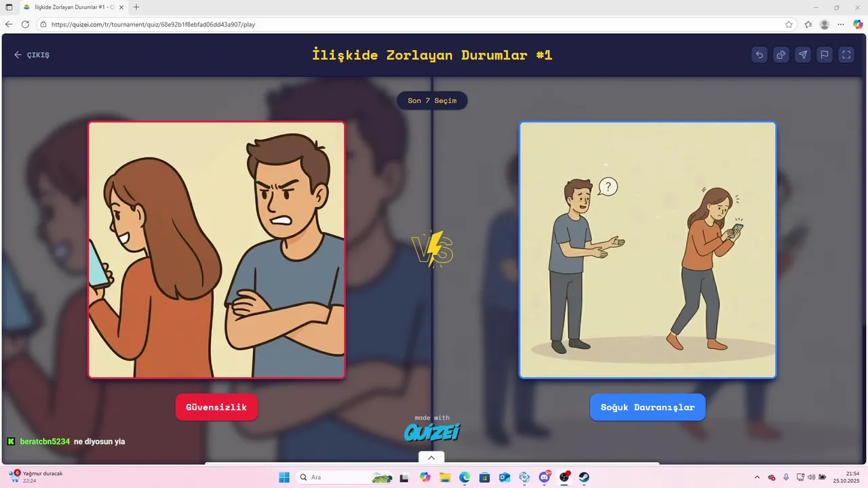The height and width of the screenshot is (488, 868).
Task: Close the İlişkide Zorlayan Durumlar tab
Action: (121, 7)
